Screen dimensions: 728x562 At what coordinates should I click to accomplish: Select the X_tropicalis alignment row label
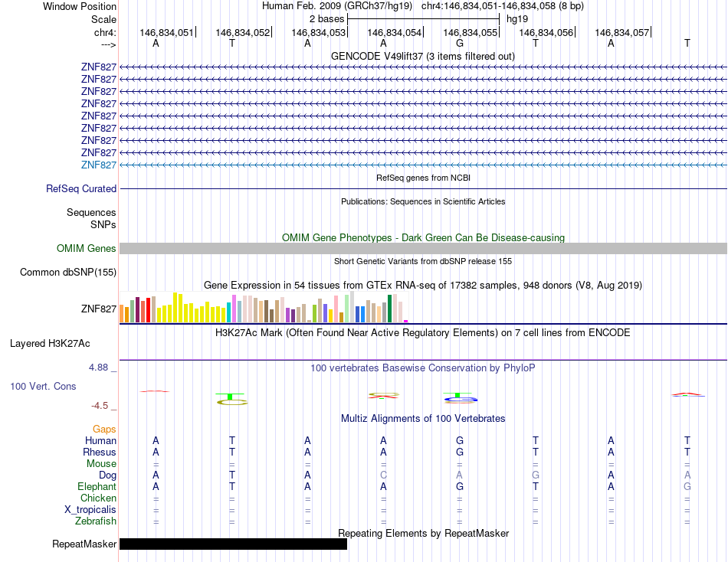point(90,510)
